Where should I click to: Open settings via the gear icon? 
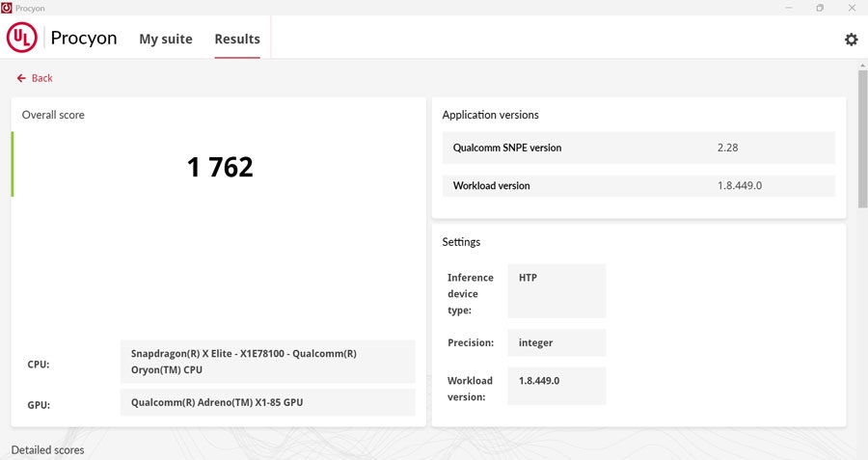tap(851, 40)
